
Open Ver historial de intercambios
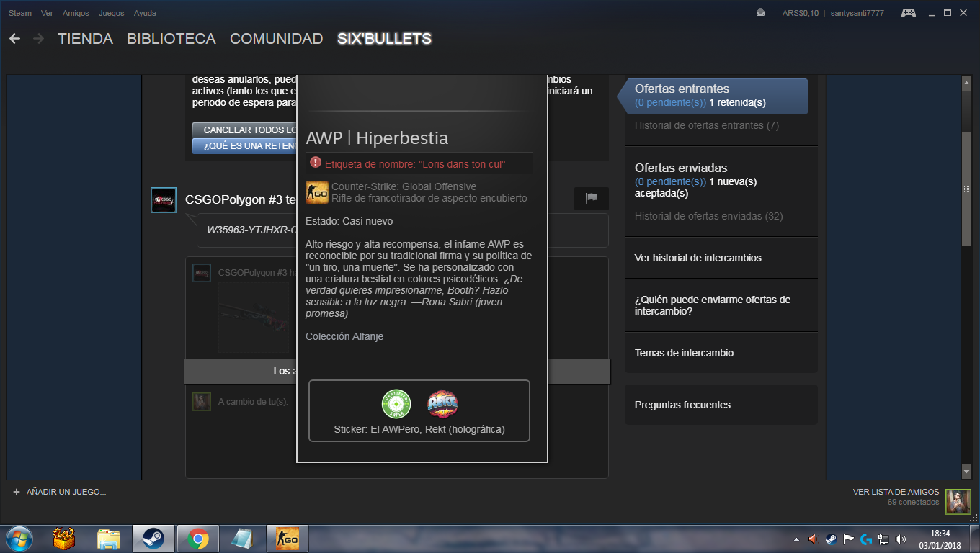click(x=698, y=258)
